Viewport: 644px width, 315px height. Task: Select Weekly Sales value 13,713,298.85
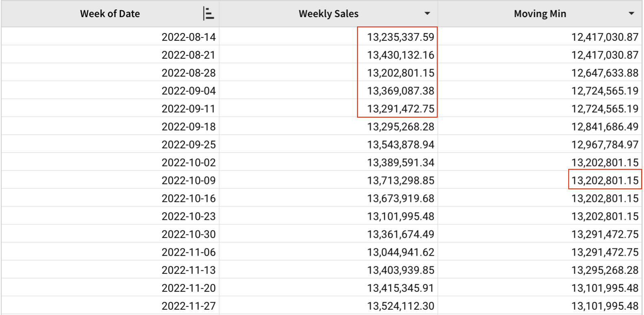(x=401, y=180)
